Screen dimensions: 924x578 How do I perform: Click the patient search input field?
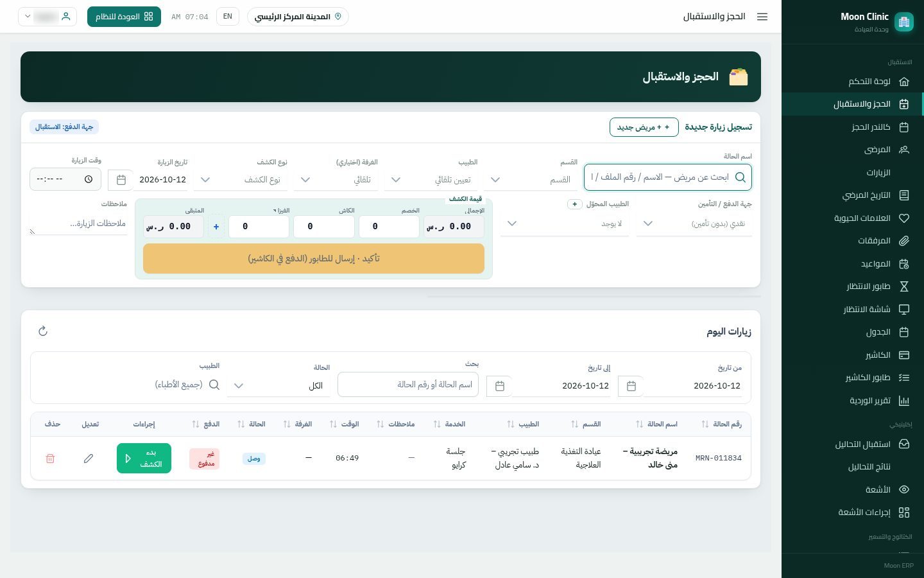pos(667,177)
